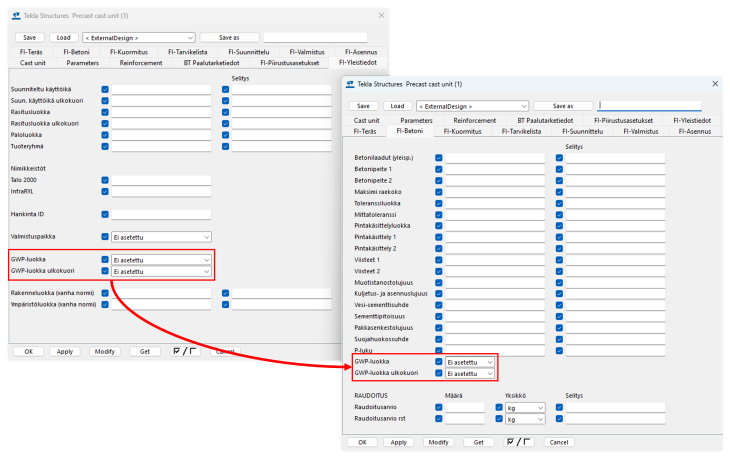Click Apply button in back dialog
Viewport: 730px width, 458px height.
coord(65,351)
